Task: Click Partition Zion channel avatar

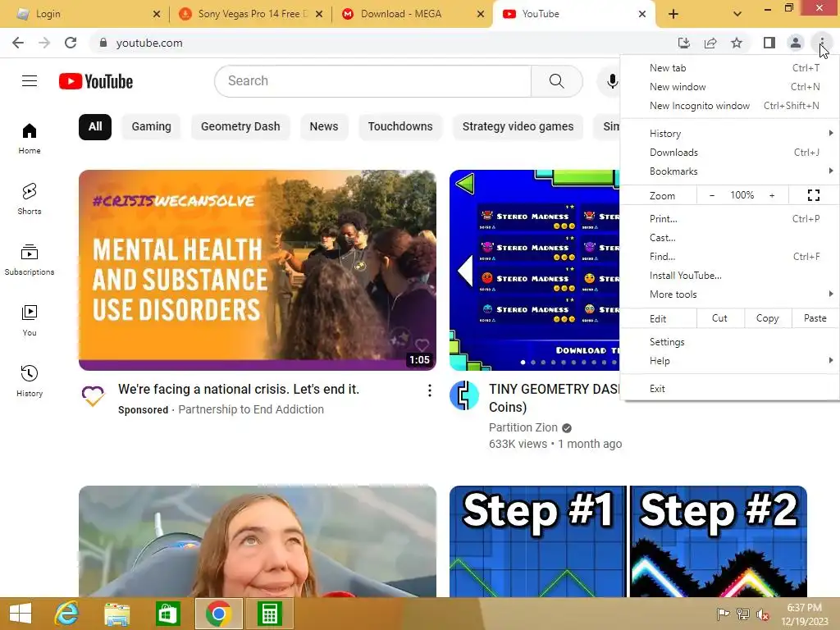Action: point(464,396)
